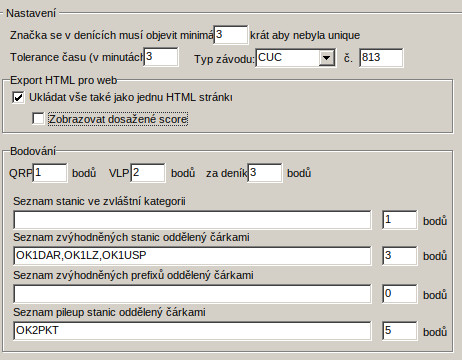The width and height of the screenshot is (462, 360).
Task: Enable Zobrazovat dosažené score checkbox
Action: click(x=38, y=118)
